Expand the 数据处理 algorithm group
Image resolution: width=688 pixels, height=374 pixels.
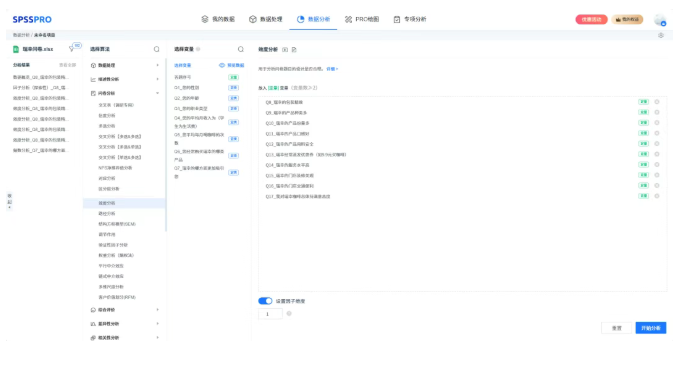tap(125, 65)
